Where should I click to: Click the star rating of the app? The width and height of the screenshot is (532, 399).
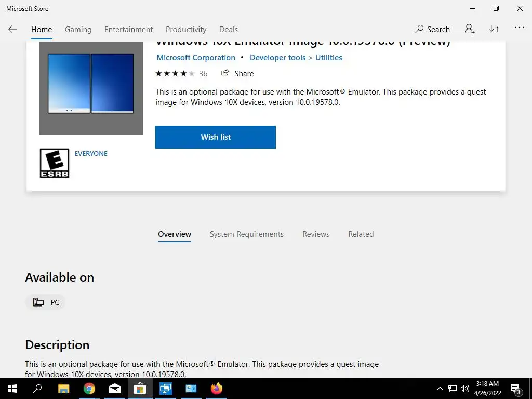pos(175,73)
